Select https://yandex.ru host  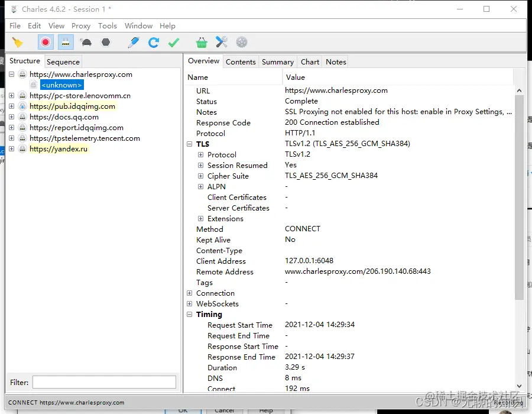(x=59, y=148)
